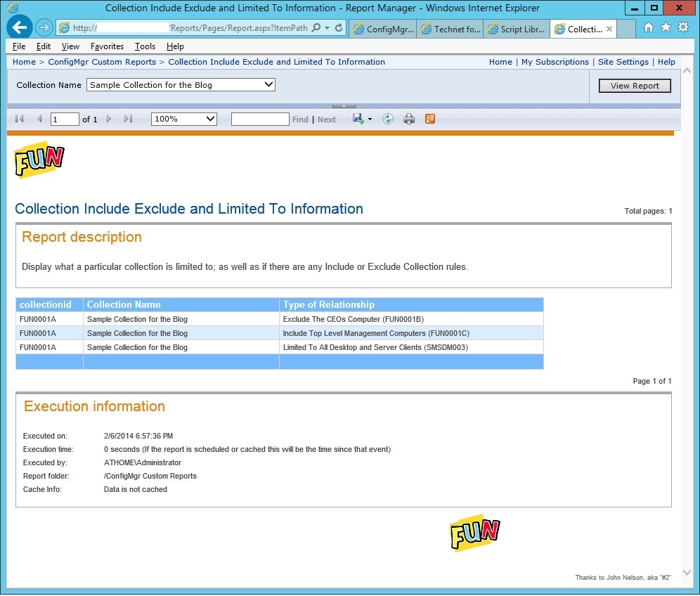Click the current page number box
The height and width of the screenshot is (596, 700).
pos(65,119)
